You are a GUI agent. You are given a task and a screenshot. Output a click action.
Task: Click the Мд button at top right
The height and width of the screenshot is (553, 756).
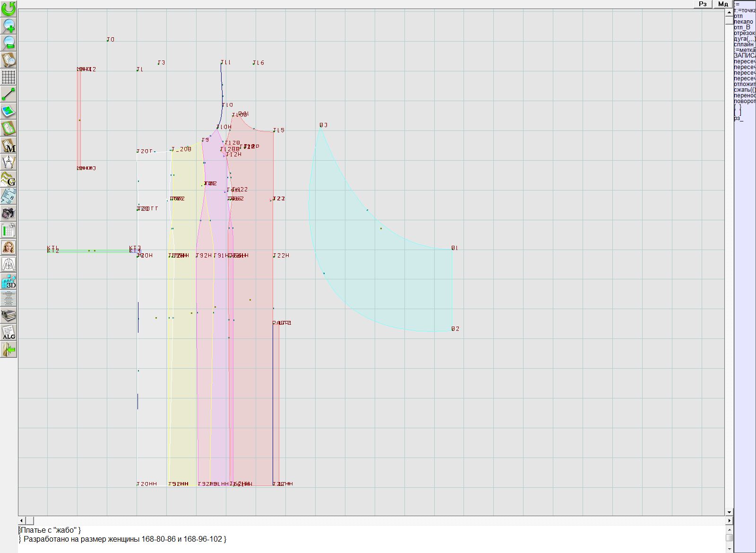click(723, 4)
